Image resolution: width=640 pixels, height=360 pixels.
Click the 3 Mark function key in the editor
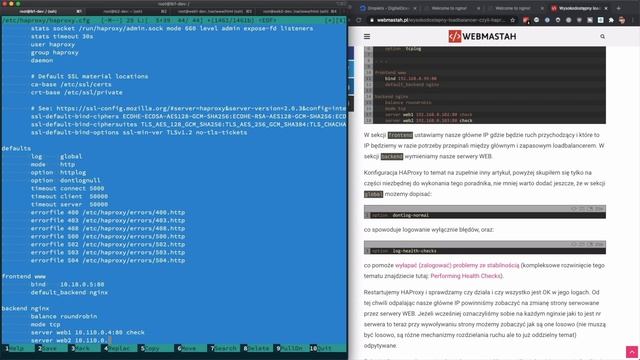pos(82,348)
